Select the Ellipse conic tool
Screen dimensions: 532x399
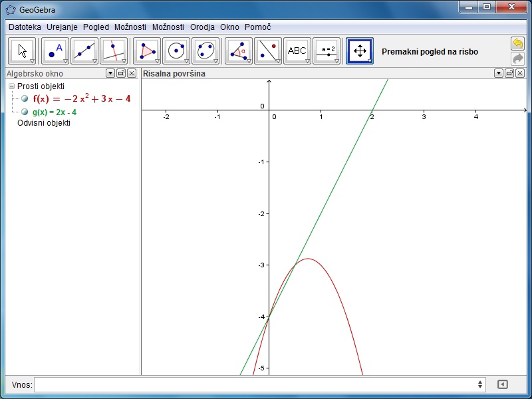205,51
